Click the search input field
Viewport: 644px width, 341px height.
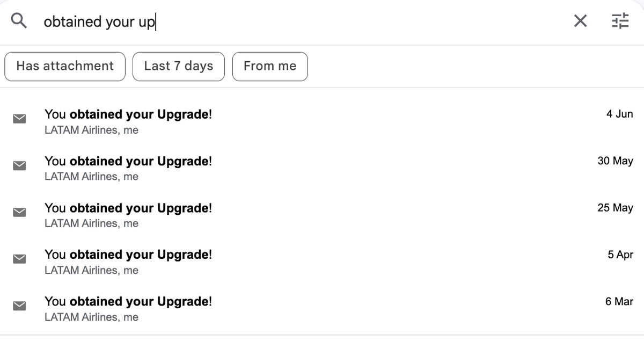(215, 21)
